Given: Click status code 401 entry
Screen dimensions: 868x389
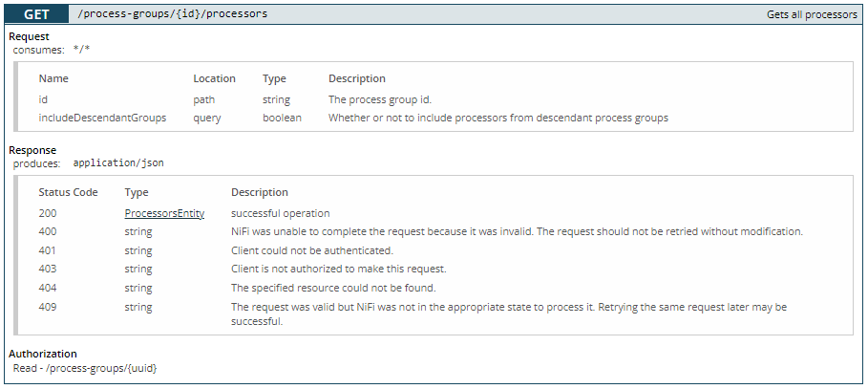Looking at the screenshot, I should (48, 250).
